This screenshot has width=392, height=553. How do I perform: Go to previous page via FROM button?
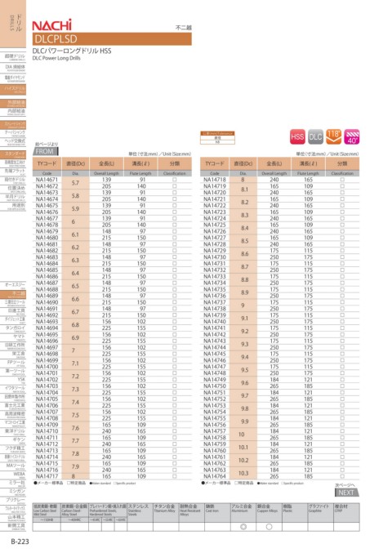46,151
